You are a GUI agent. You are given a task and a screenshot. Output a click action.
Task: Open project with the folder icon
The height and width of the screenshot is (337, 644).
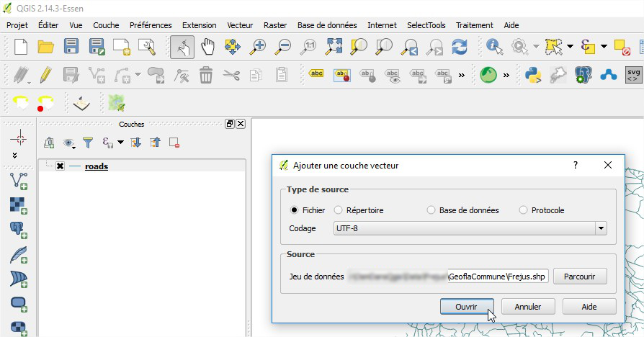click(45, 46)
